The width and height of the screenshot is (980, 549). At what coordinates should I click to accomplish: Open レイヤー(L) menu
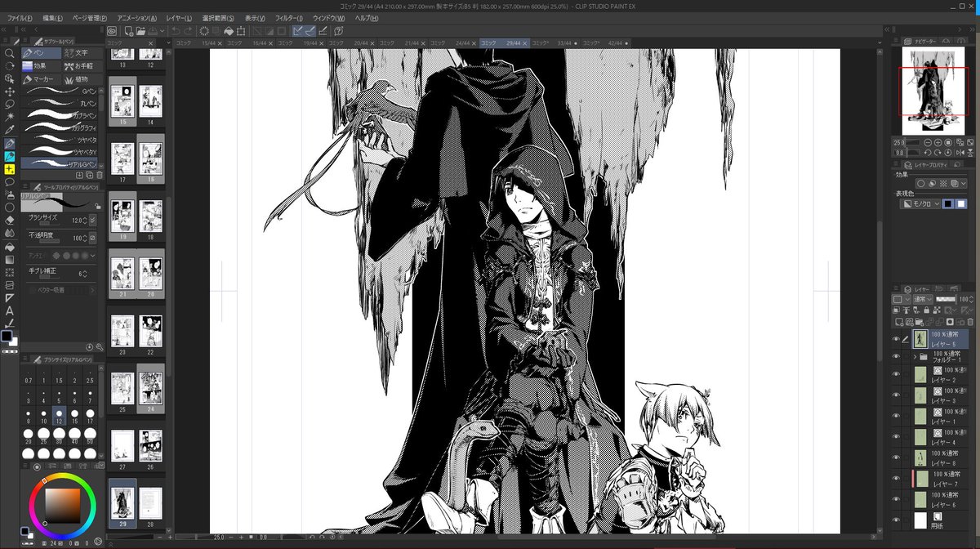[x=177, y=18]
